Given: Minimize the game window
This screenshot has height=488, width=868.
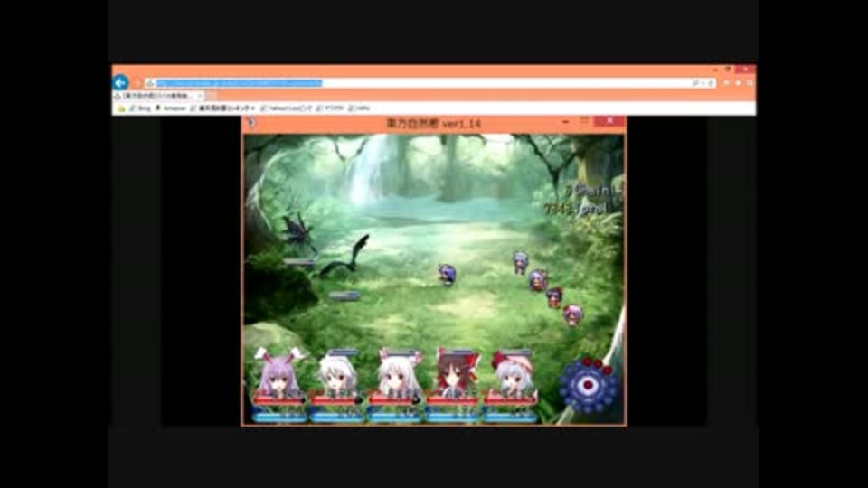Looking at the screenshot, I should (565, 122).
